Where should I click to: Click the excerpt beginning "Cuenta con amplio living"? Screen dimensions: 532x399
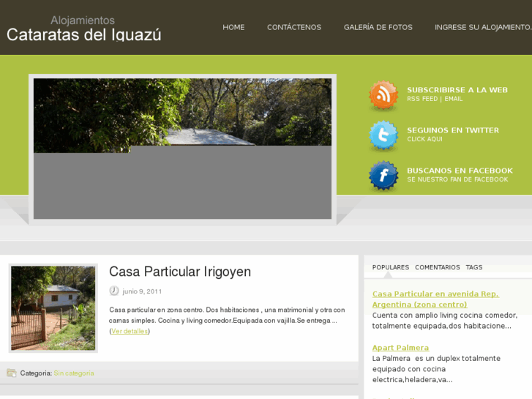(x=445, y=321)
